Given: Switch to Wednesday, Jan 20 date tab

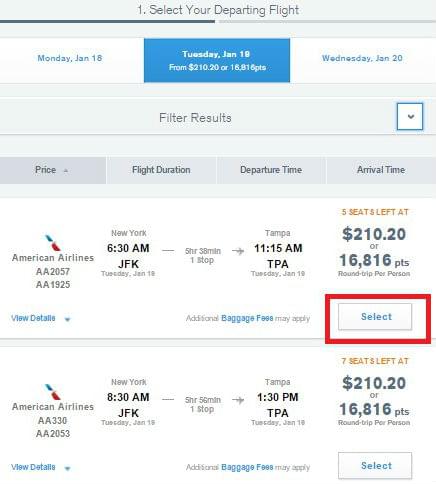Looking at the screenshot, I should [x=362, y=58].
